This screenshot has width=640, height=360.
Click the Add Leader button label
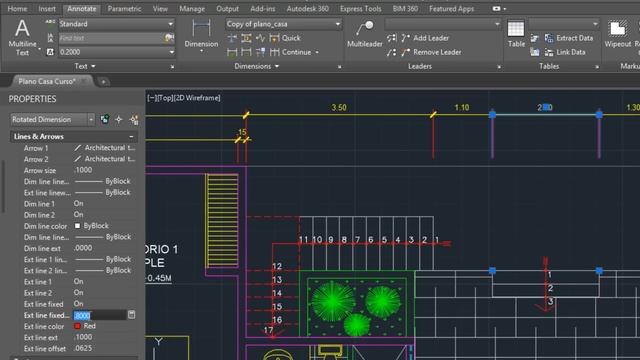coord(431,38)
